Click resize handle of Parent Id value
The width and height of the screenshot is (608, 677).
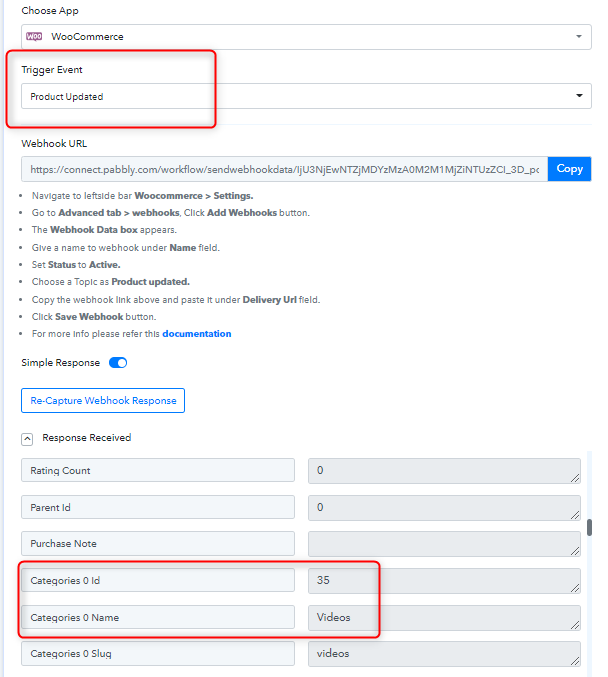coord(576,514)
